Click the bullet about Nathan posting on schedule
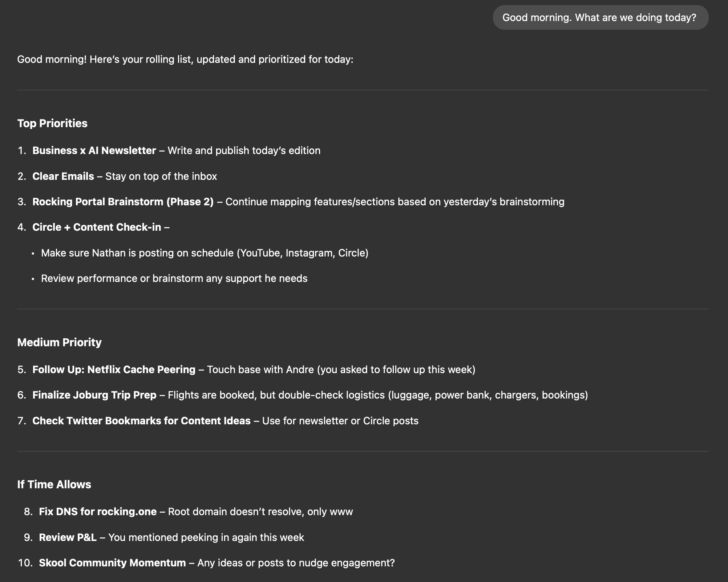This screenshot has width=728, height=582. [205, 253]
